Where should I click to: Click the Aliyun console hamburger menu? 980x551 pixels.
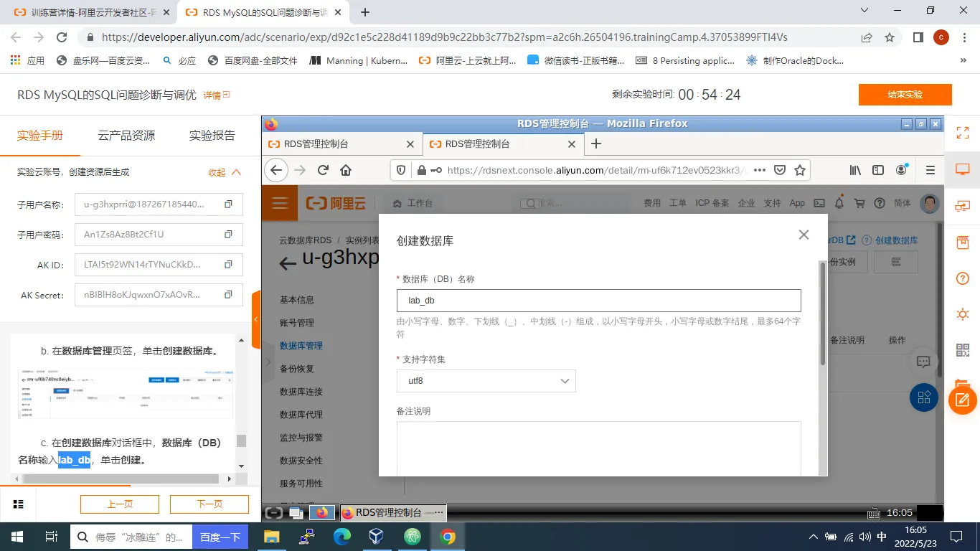(x=280, y=203)
